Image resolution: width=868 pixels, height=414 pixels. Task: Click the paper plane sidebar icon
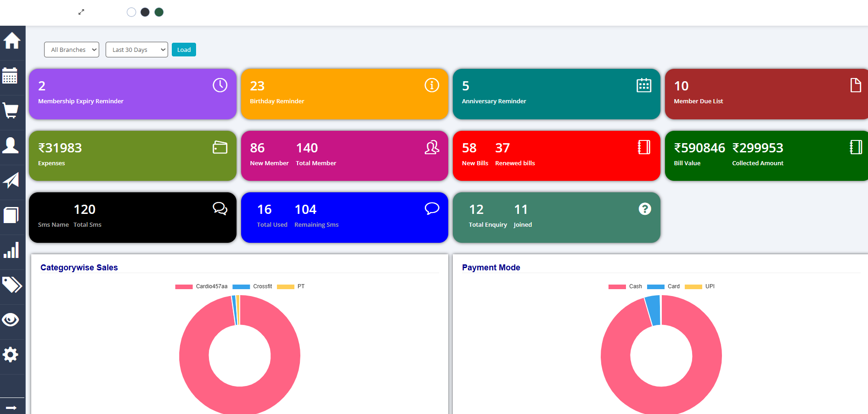[x=11, y=180]
